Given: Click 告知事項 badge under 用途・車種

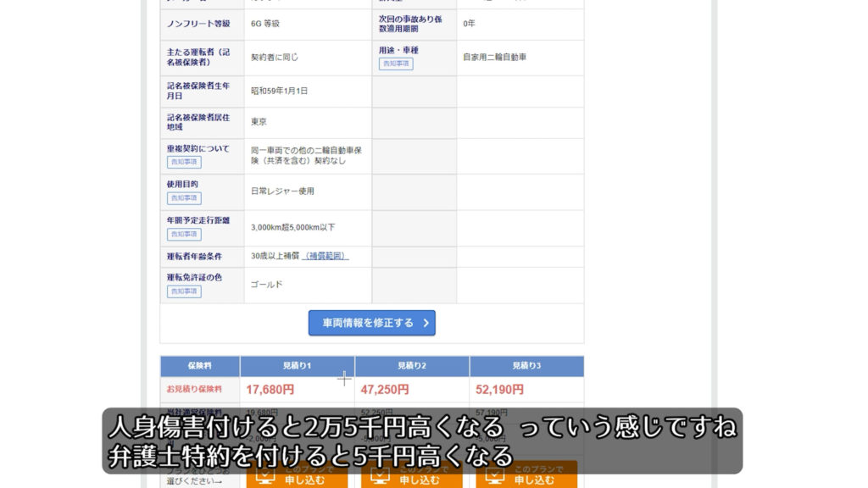Looking at the screenshot, I should (396, 64).
